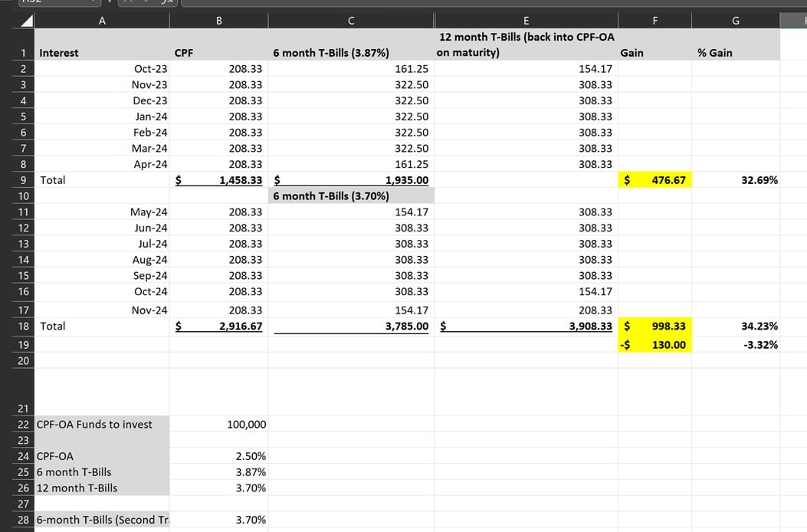Select the 'Jun-24' cell
The width and height of the screenshot is (807, 532).
(102, 228)
